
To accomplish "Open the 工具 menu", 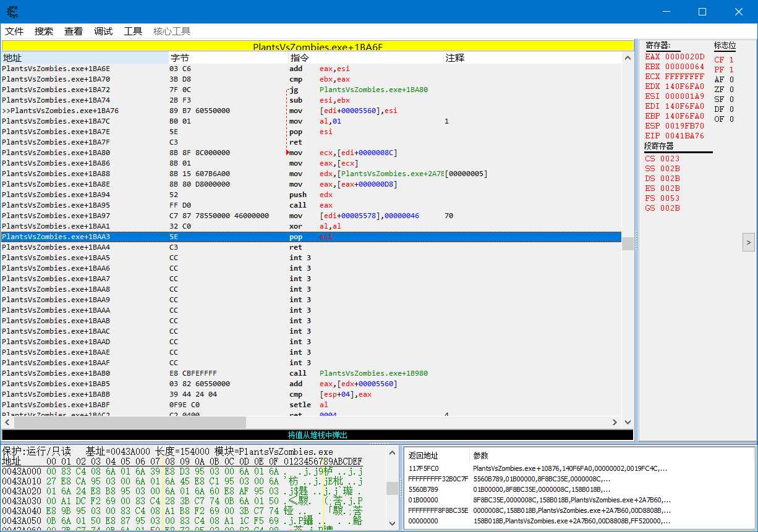I will pyautogui.click(x=133, y=32).
